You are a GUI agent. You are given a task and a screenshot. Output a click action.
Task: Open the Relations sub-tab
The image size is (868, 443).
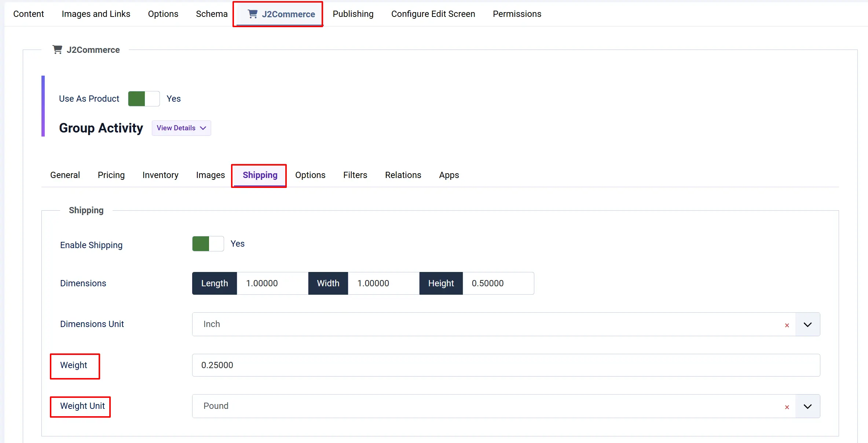[x=403, y=175]
